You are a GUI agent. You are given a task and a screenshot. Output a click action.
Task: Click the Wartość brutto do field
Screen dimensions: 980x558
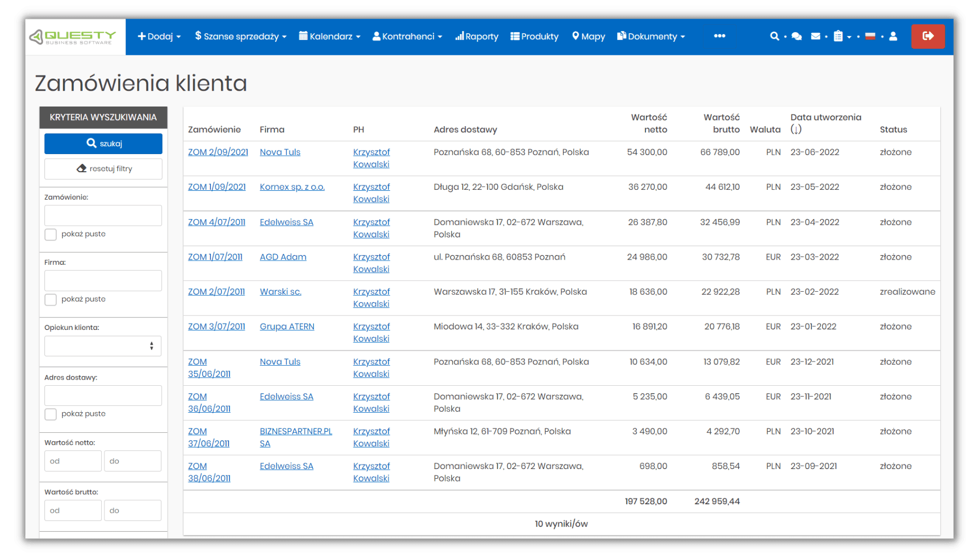coord(132,510)
